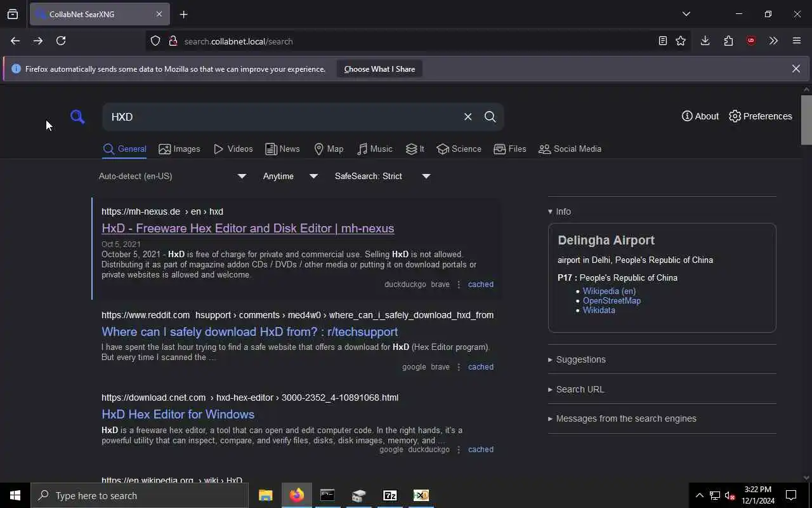Open Wikidata link in infobox

coord(599,310)
